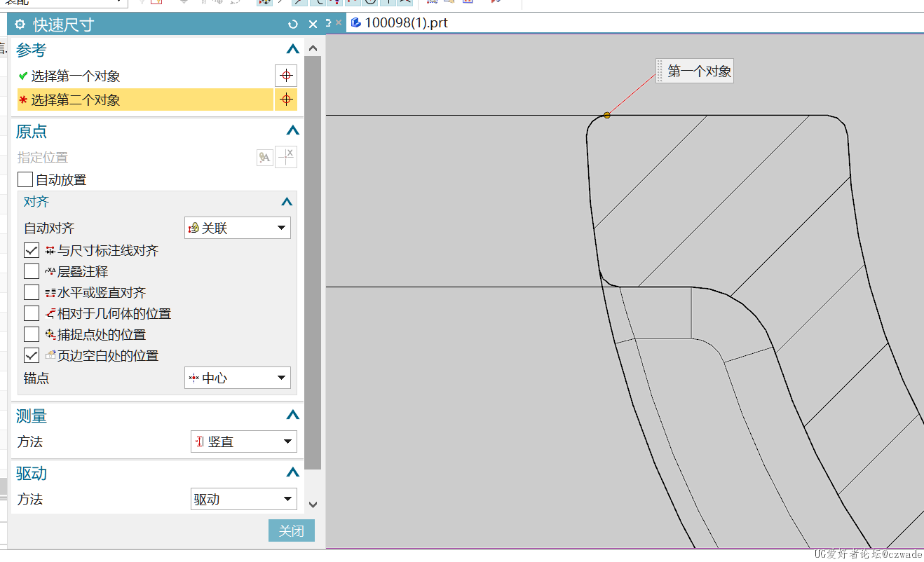Collapse the 驱动 section
The image size is (924, 562).
(293, 473)
